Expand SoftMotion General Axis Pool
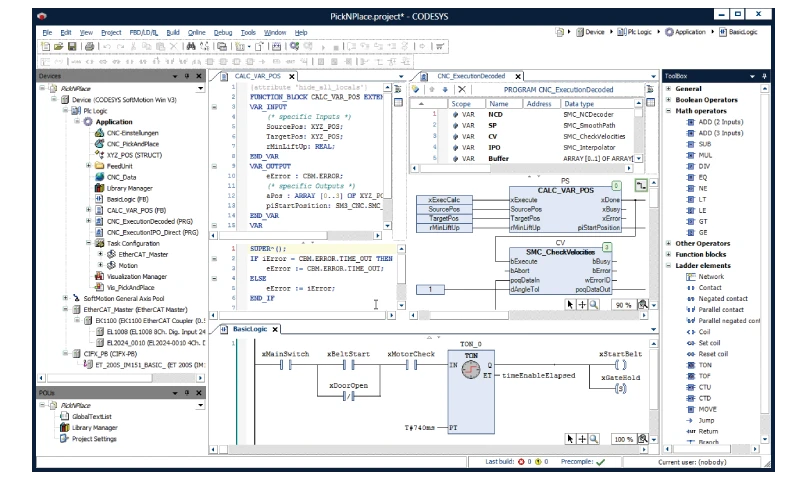Image resolution: width=800 pixels, height=480 pixels. pyautogui.click(x=65, y=298)
